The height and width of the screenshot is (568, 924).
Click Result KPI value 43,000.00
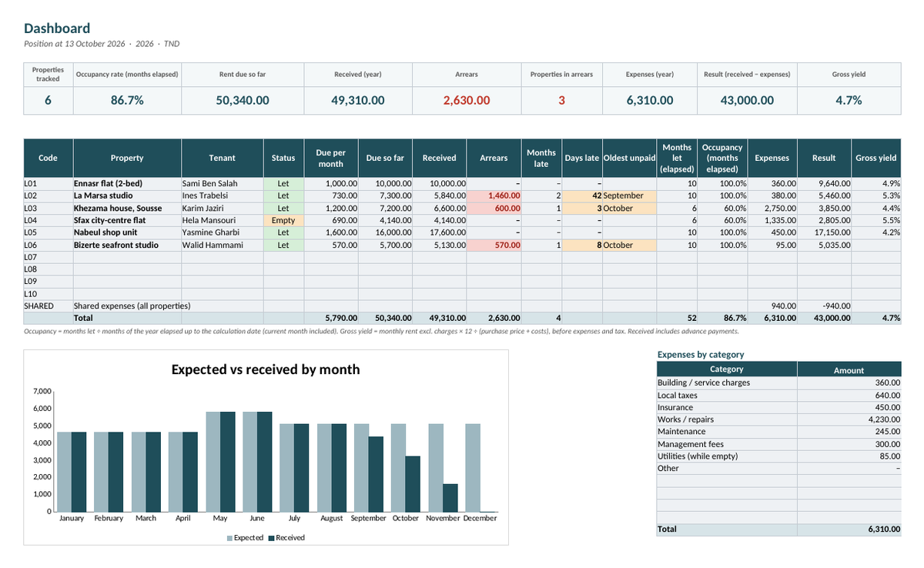pos(747,101)
